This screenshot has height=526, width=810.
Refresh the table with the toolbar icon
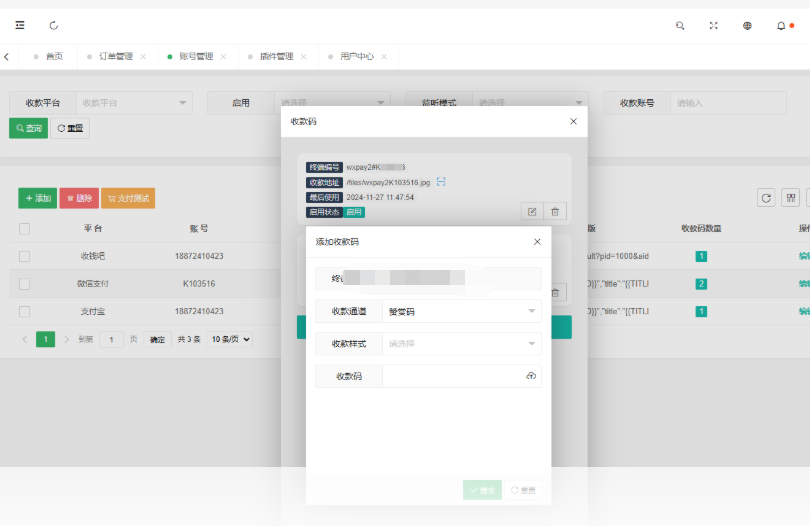[766, 197]
